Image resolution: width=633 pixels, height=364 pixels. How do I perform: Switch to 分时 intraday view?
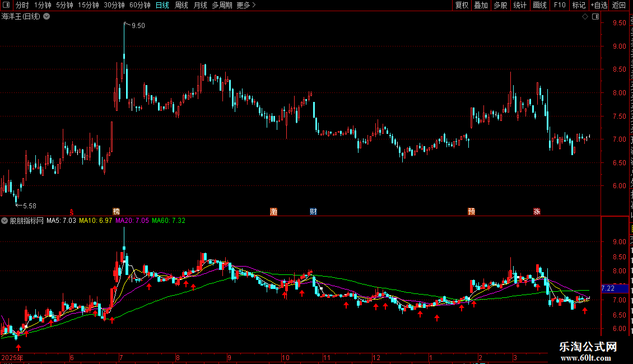point(22,5)
